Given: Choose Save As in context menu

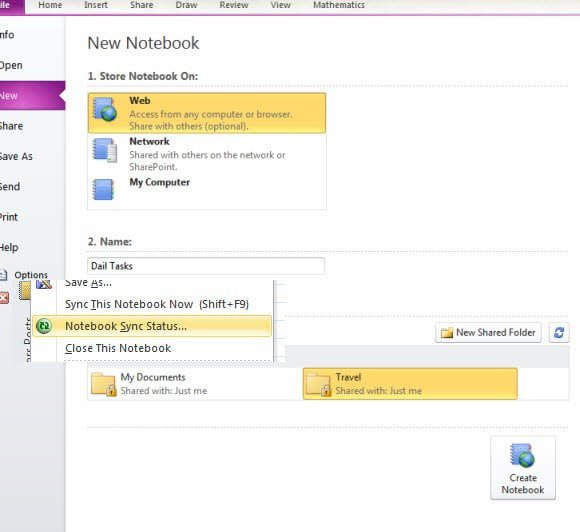Looking at the screenshot, I should click(88, 283).
